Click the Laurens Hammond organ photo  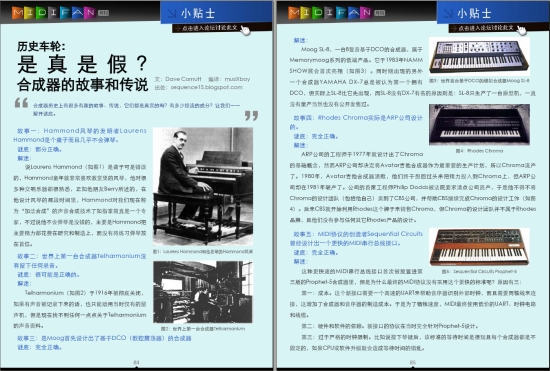click(x=203, y=186)
